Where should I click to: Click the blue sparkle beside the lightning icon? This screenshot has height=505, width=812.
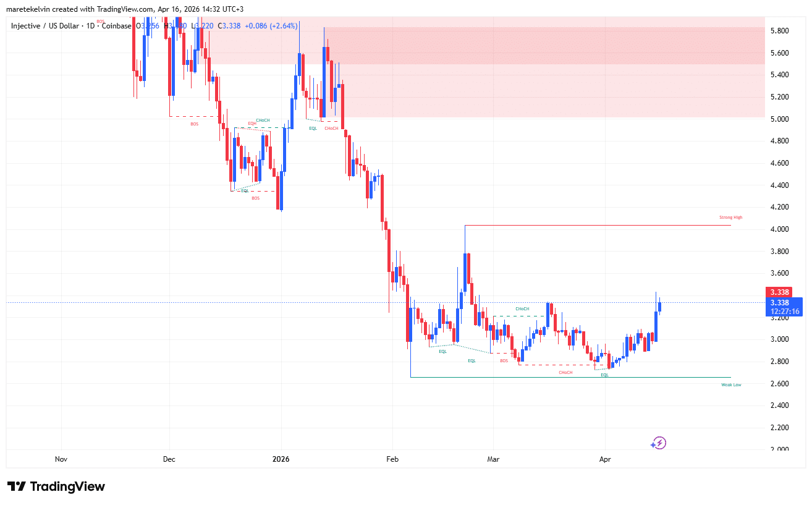653,444
